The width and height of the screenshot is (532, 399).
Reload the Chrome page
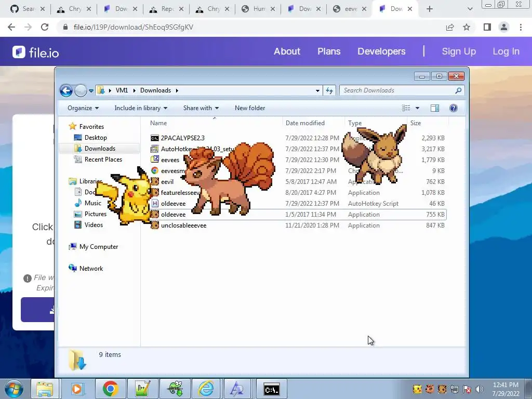[x=45, y=27]
